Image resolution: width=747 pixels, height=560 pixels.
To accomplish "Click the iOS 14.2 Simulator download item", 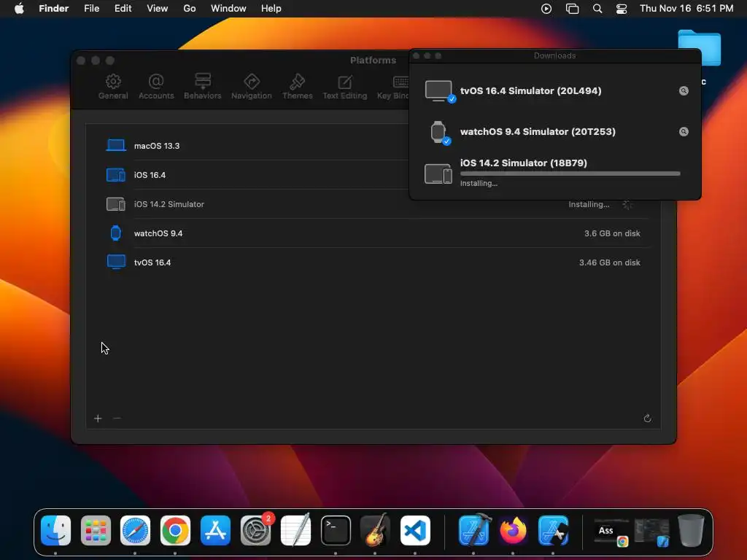I will (x=555, y=172).
